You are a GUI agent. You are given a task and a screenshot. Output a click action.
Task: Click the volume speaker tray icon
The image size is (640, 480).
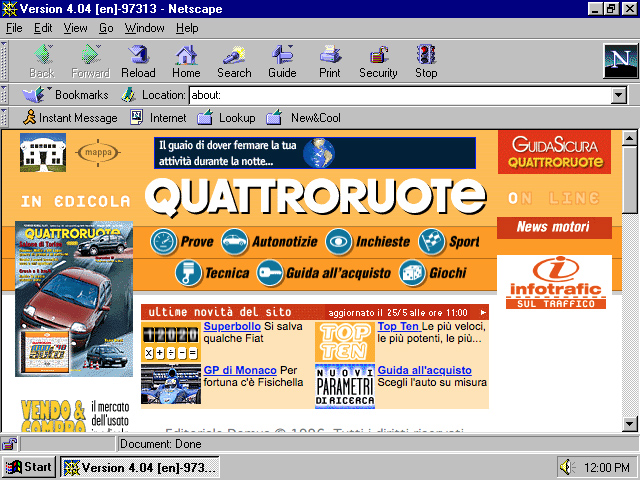(567, 467)
